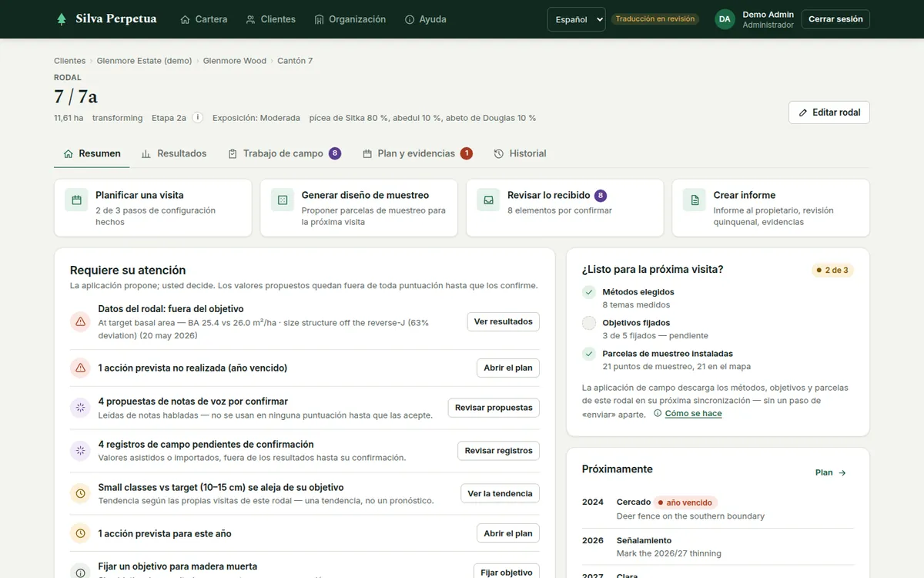Select the 2026 Señalamiento timeline entry
924x578 pixels.
pos(718,547)
